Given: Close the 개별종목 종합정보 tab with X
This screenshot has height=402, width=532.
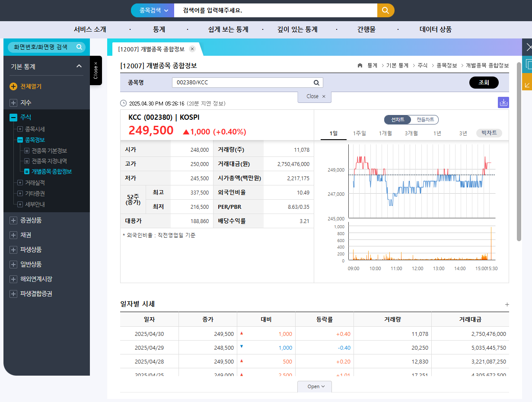Looking at the screenshot, I should click(x=192, y=49).
